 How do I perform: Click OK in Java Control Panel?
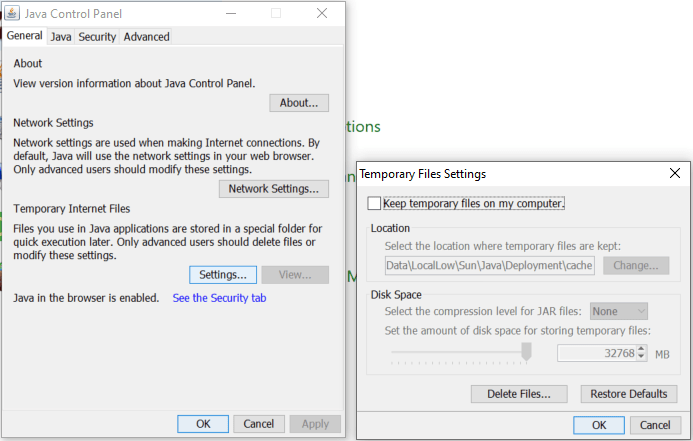coord(203,424)
